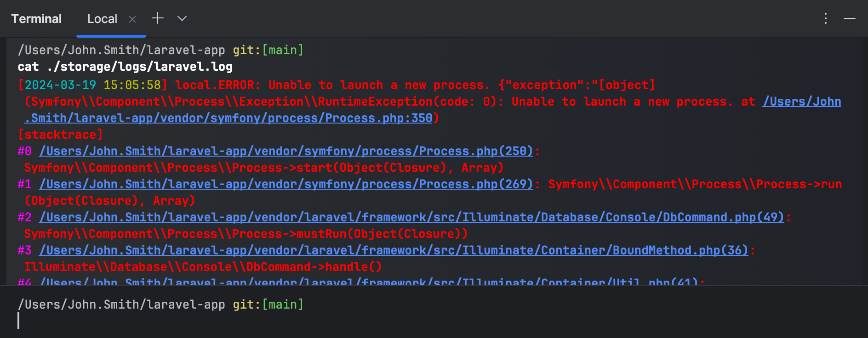Click git:[main] branch in bottom prompt
Screen dimensions: 868x338
[x=268, y=304]
